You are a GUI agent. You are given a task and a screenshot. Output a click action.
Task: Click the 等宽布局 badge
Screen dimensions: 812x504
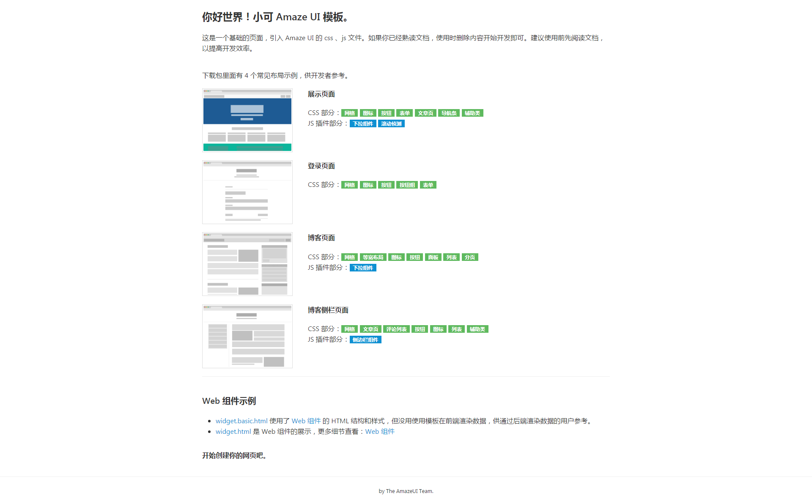[373, 257]
